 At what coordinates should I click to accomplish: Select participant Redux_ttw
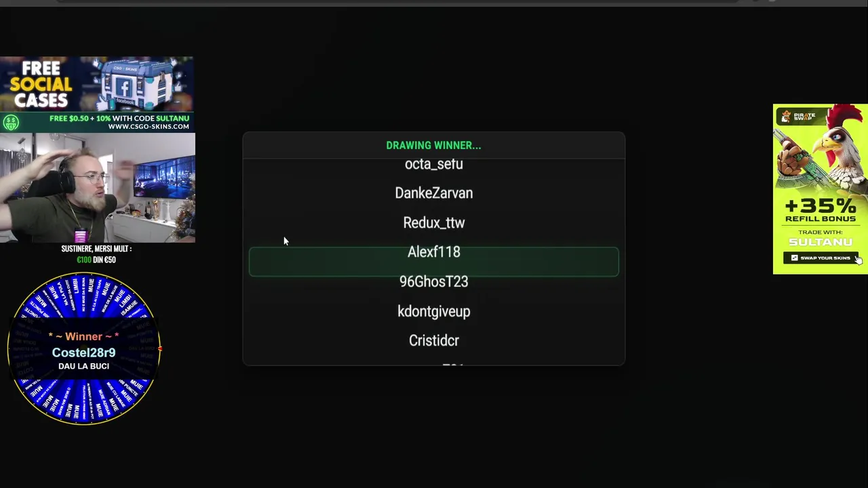(x=434, y=223)
